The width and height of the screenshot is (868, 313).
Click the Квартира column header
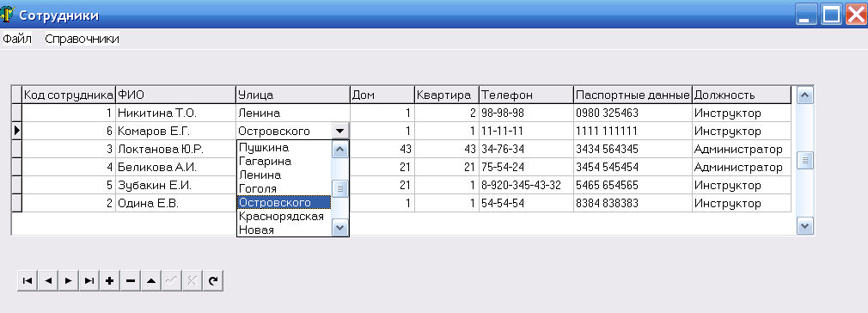point(447,95)
